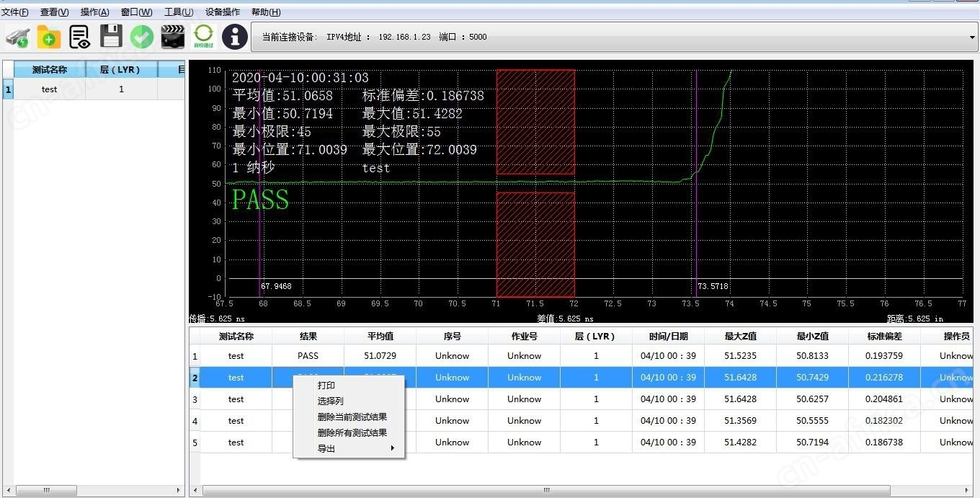
Task: Click standard deviation 0.204861 cell
Action: (x=884, y=399)
